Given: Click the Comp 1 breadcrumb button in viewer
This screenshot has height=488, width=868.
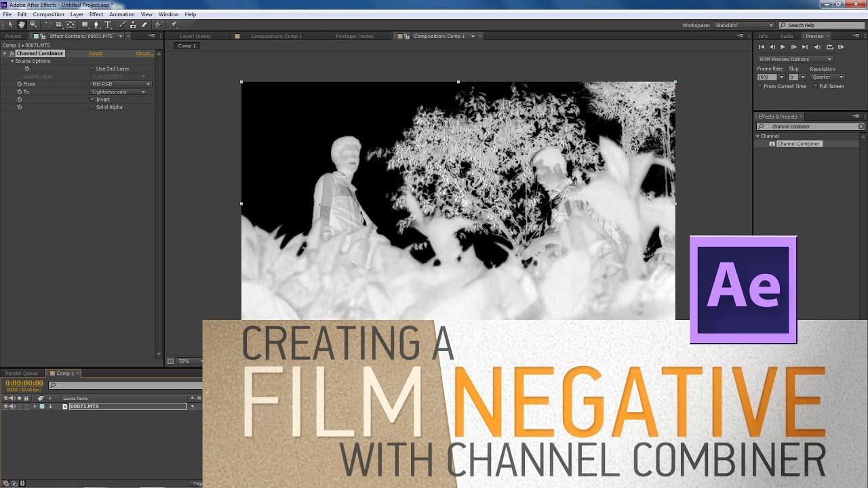Looking at the screenshot, I should tap(186, 45).
